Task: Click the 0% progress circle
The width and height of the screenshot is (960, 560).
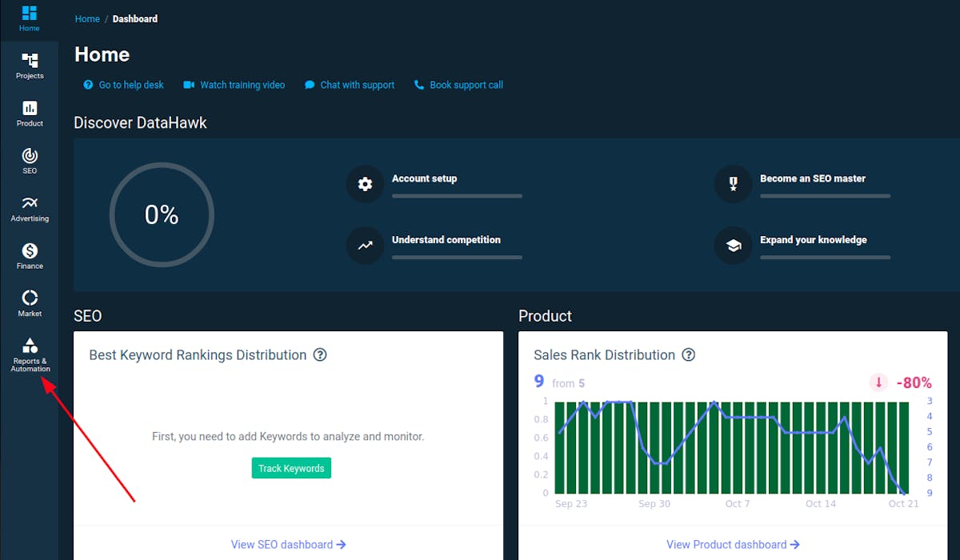Action: pyautogui.click(x=162, y=214)
